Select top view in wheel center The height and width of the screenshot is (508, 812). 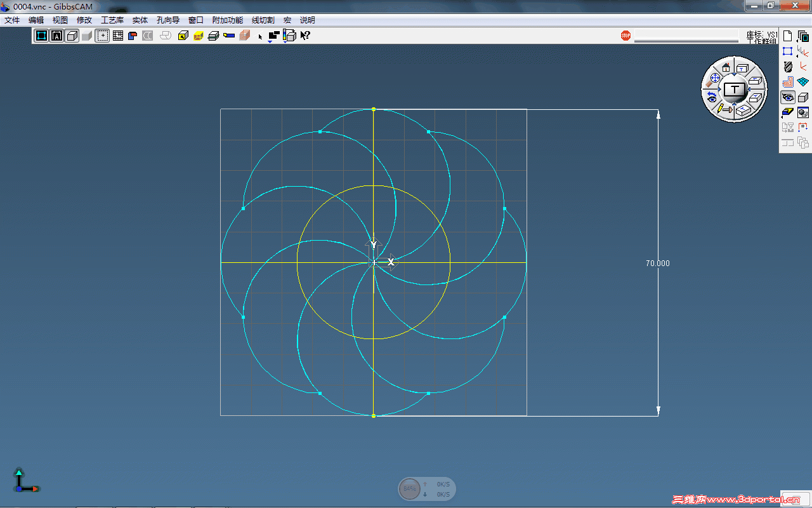(x=735, y=90)
